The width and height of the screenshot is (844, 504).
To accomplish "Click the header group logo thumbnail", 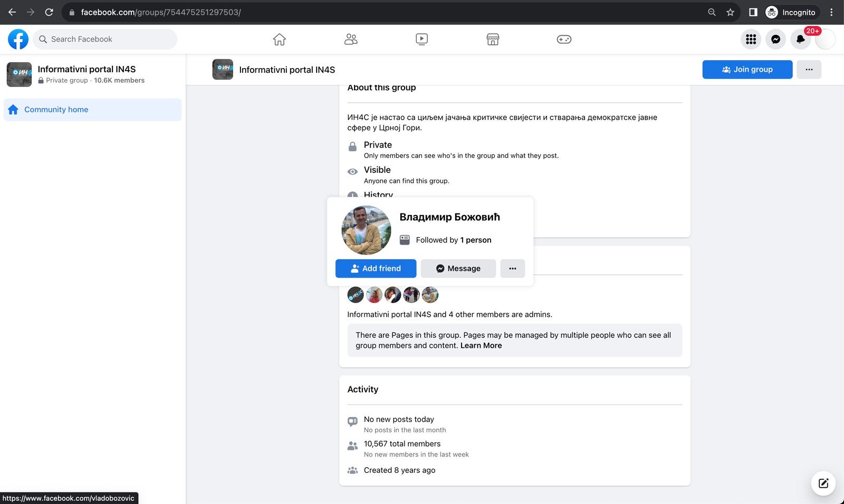I will [223, 70].
